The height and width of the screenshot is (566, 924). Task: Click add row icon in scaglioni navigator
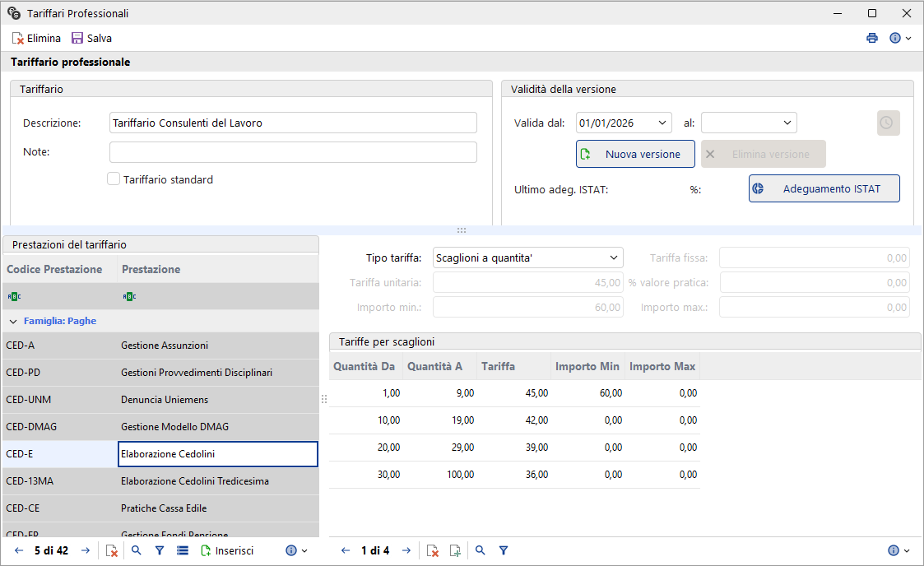pyautogui.click(x=455, y=550)
